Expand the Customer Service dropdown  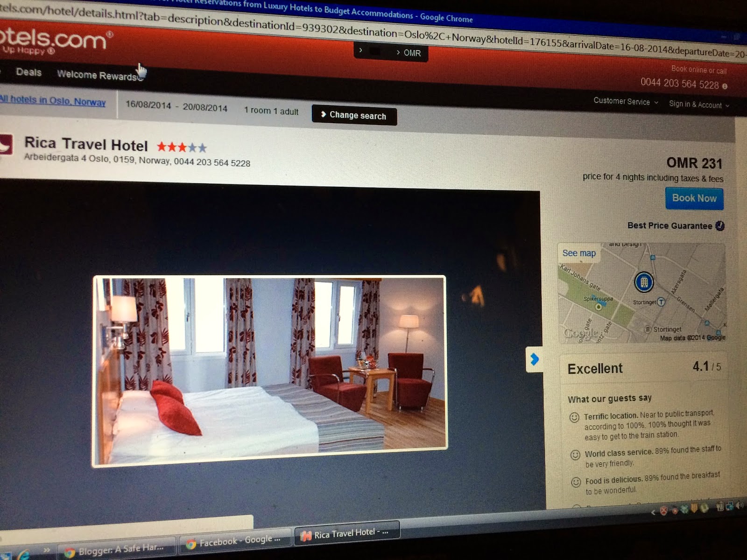(x=626, y=101)
